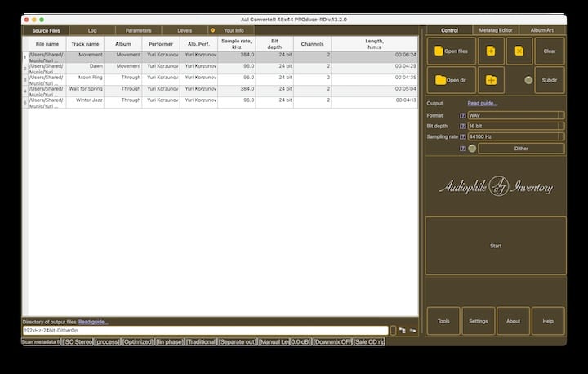Click the yellow dot icon beside Your Info
588x374 pixels.
point(212,30)
